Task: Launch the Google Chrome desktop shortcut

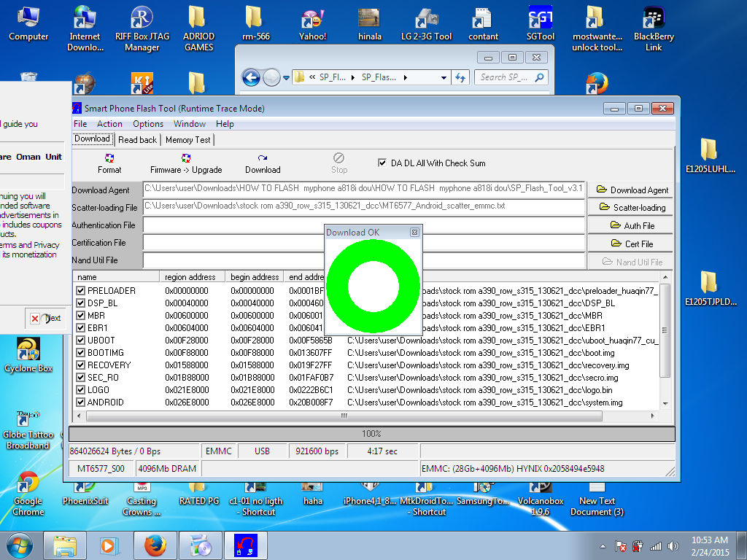Action: pos(28,482)
